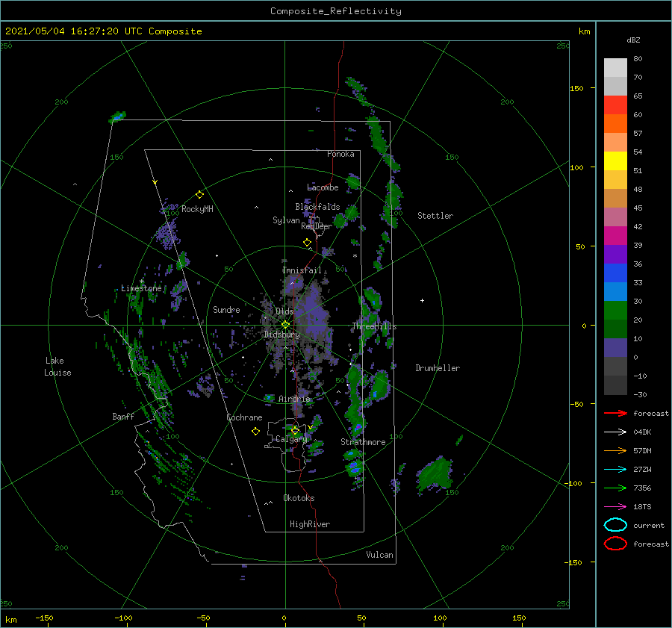Click the yellow diamond marker above Calgary label

point(295,430)
